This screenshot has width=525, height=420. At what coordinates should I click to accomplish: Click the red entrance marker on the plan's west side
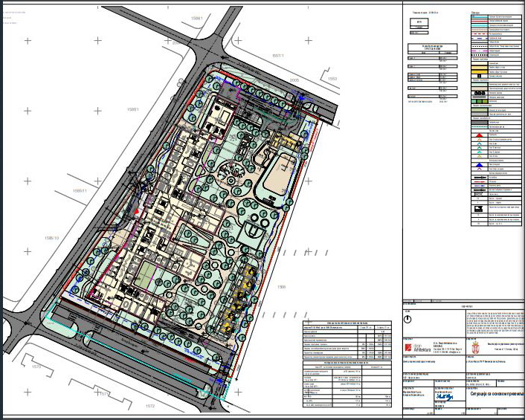coord(136,212)
